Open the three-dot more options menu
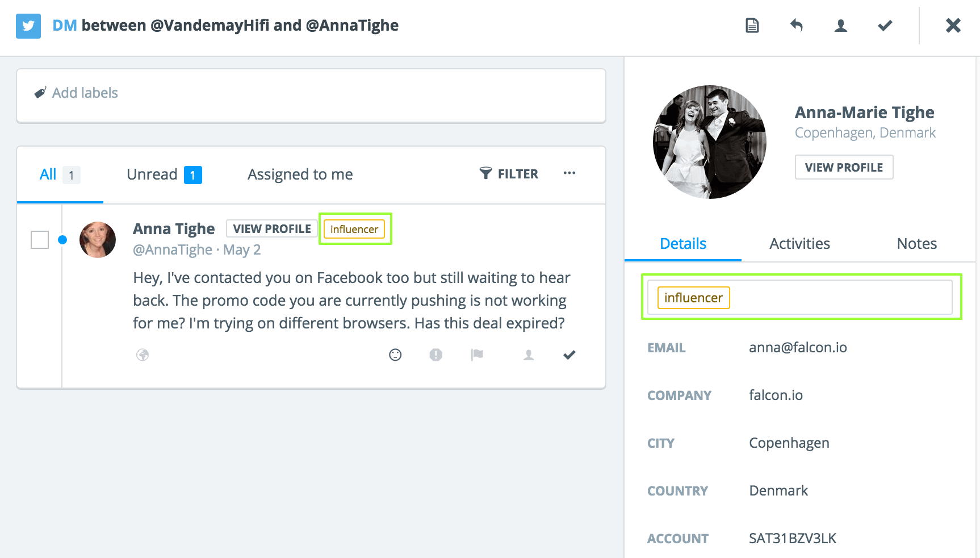Image resolution: width=980 pixels, height=558 pixels. point(569,173)
